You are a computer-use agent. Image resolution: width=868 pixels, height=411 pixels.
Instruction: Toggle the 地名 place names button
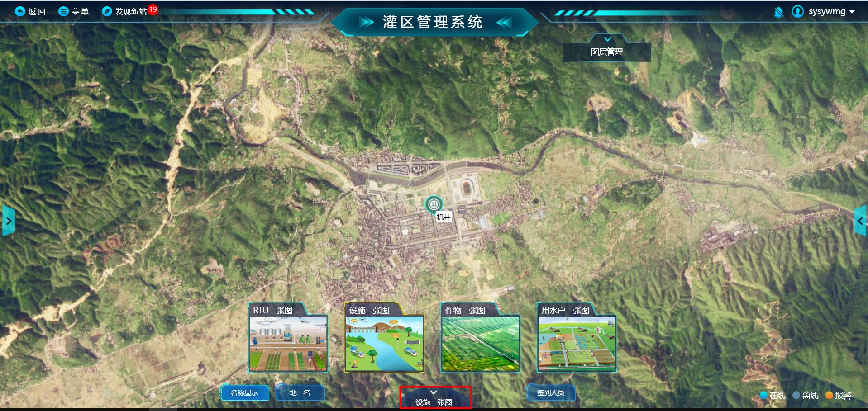300,392
